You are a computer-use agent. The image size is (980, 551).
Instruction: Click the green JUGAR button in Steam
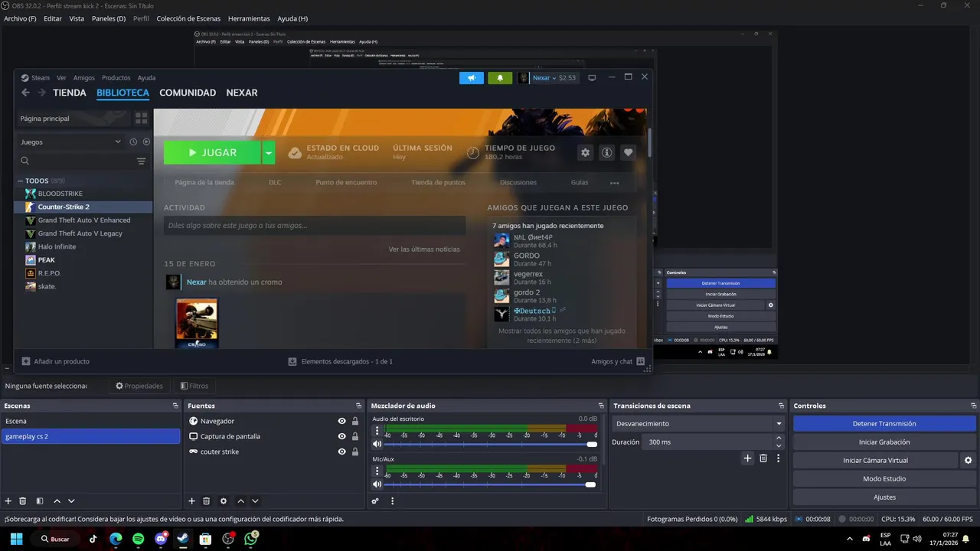(x=212, y=152)
